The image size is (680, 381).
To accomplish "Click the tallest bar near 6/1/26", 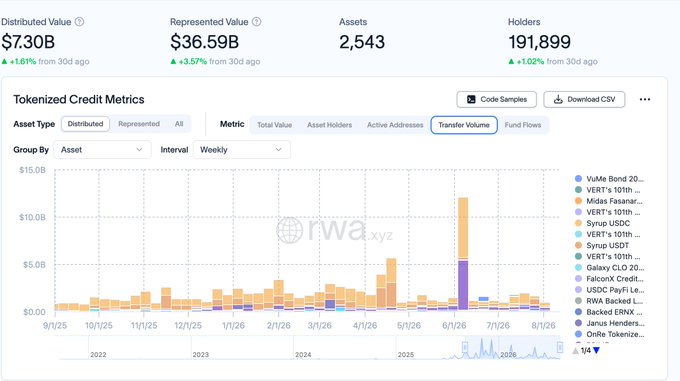I will (463, 254).
